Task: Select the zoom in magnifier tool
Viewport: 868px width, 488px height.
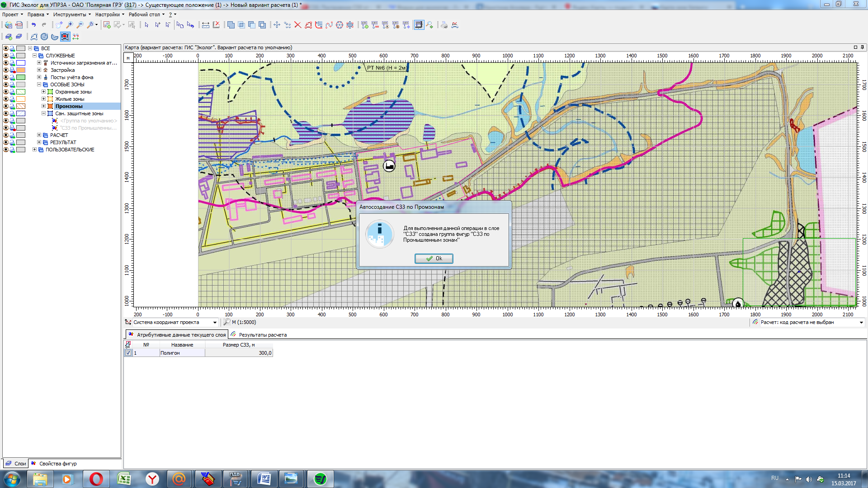Action: 70,25
